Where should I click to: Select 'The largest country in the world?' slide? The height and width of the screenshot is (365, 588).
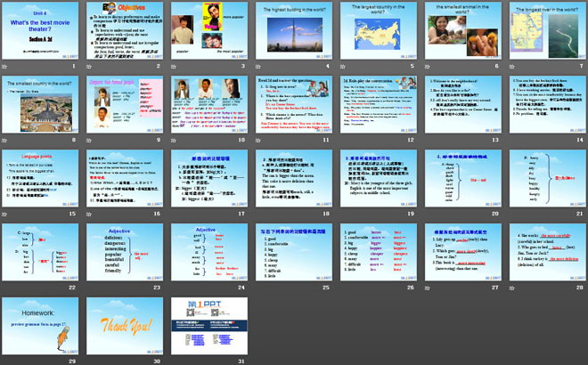379,30
